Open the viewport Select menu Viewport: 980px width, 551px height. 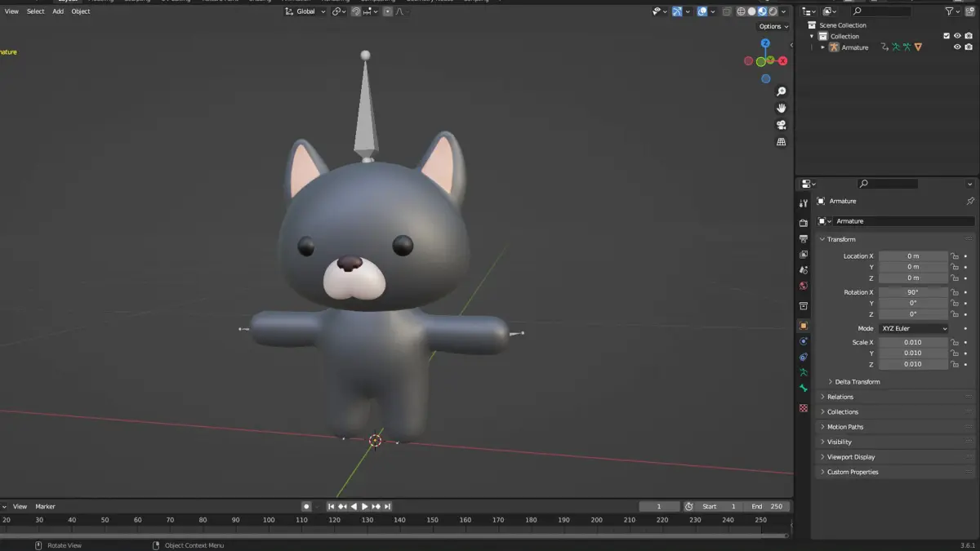click(36, 11)
